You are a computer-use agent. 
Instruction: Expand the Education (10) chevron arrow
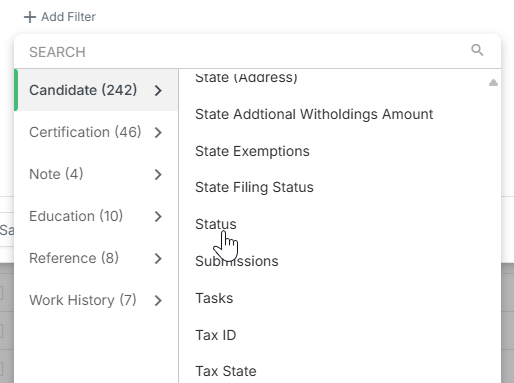click(x=158, y=216)
